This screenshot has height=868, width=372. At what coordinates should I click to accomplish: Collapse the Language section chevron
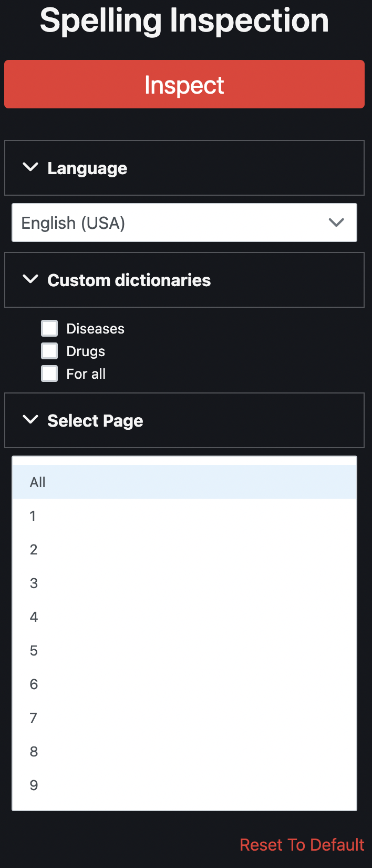[31, 167]
